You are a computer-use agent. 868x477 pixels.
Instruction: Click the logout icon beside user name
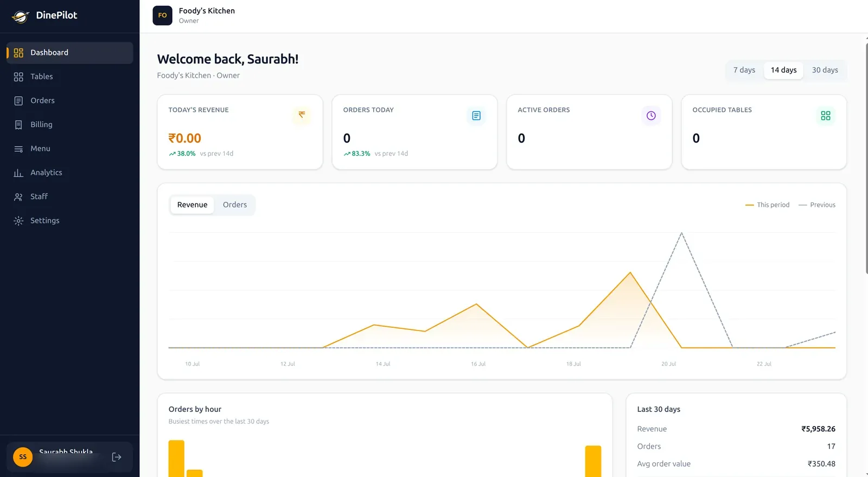117,457
